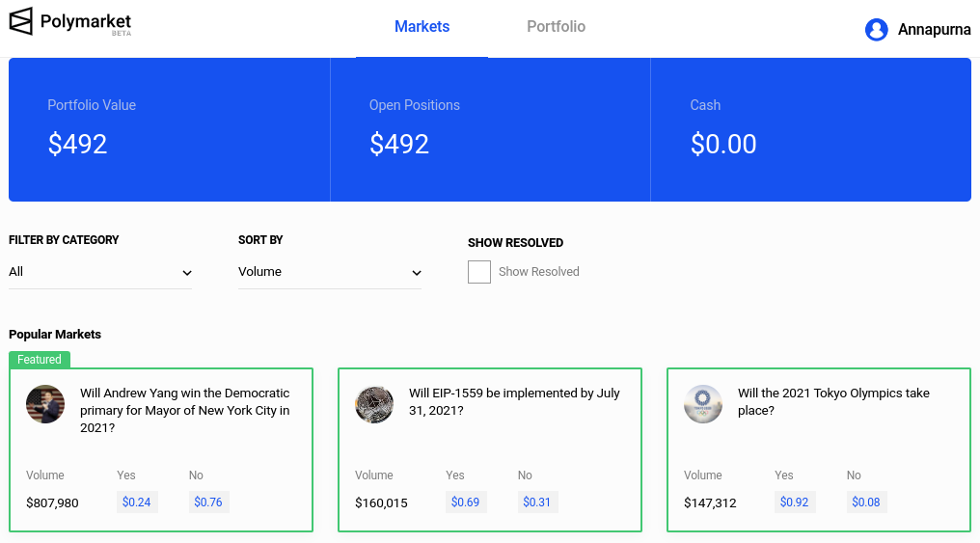Buy Yes at $0.69 on EIP-1559 market
Screen dimensions: 980x543
tap(466, 502)
